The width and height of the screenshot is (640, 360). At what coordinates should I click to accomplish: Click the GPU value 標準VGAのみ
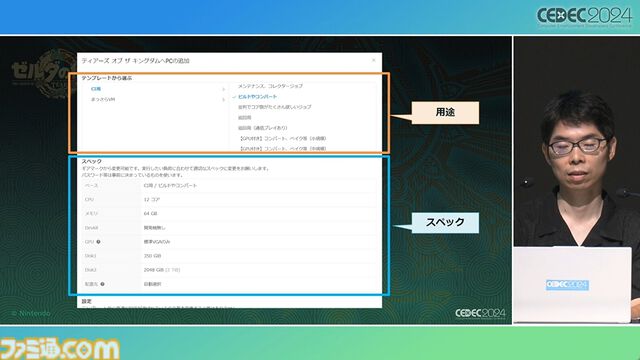click(157, 242)
